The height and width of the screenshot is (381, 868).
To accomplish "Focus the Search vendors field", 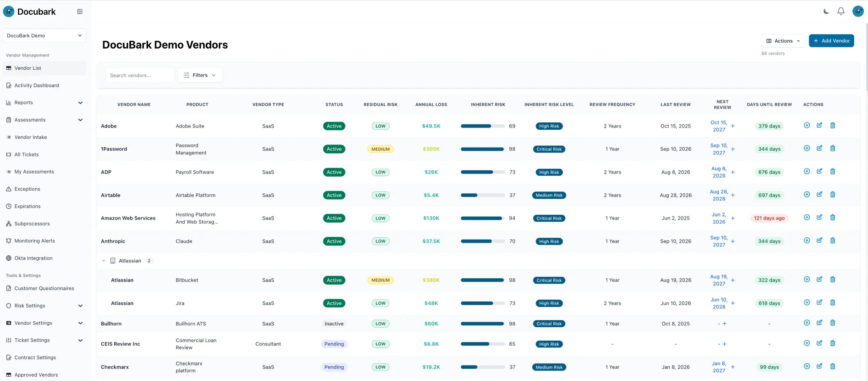I will coord(140,76).
